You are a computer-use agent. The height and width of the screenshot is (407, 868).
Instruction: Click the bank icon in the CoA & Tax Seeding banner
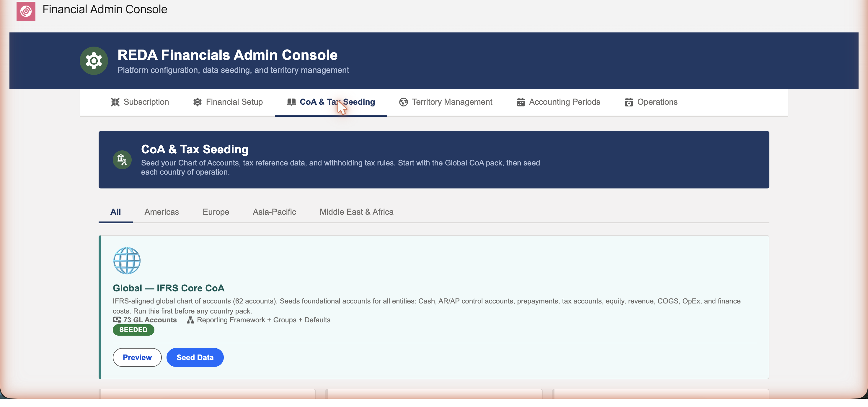[x=122, y=160]
